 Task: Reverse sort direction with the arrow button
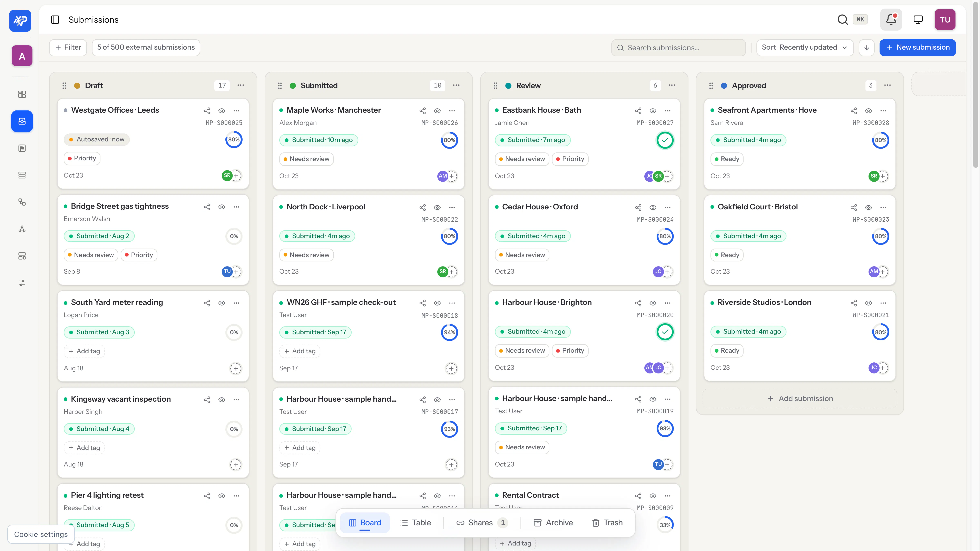click(x=867, y=48)
